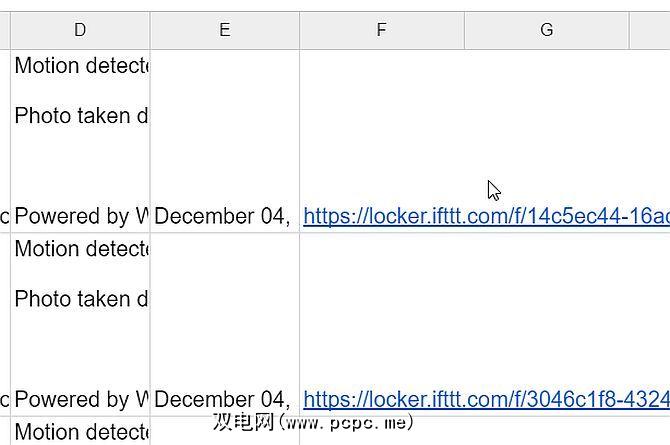Screen dimensions: 670x445
Task: Select the second "December 04," date cell
Action: coord(223,400)
